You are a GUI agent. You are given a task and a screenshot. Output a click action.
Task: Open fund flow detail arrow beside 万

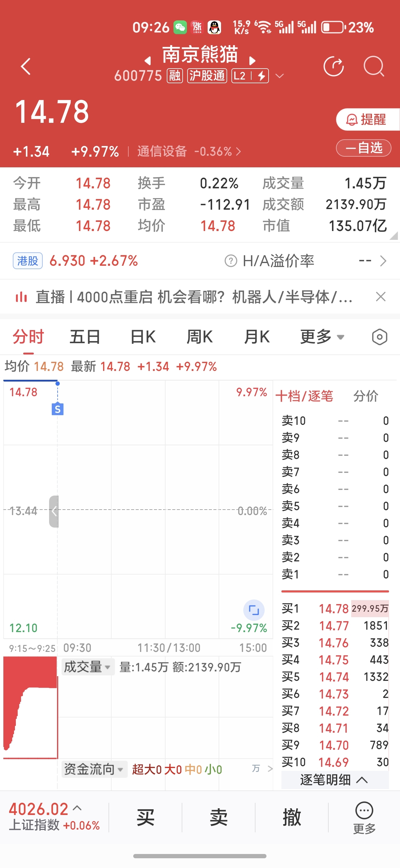(270, 769)
